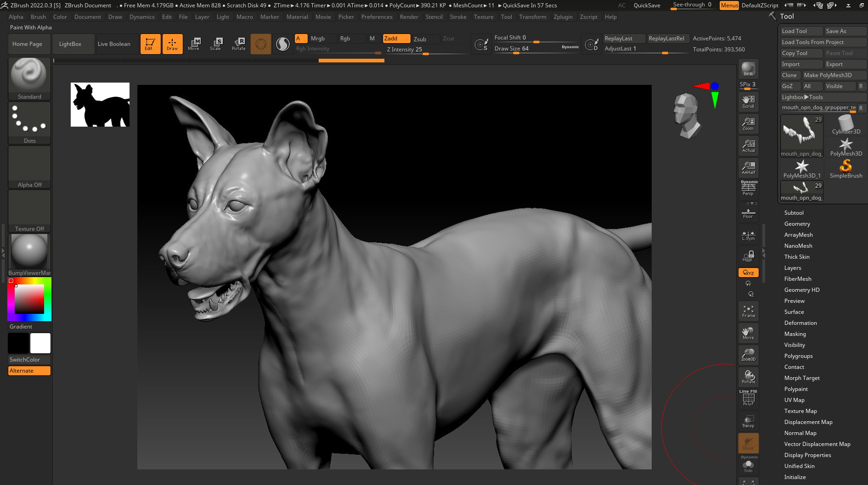Click the camera head orientation indicator

[x=687, y=115]
